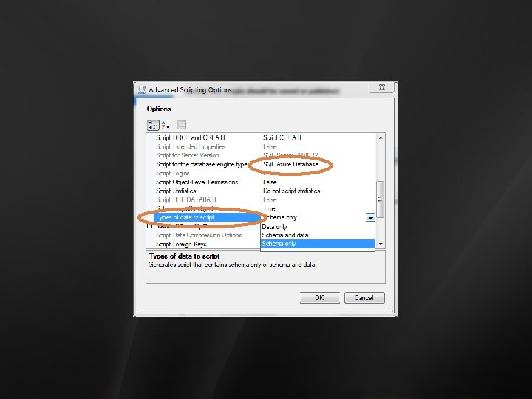
Task: Choose 'Schema and data' option
Action: coord(318,235)
